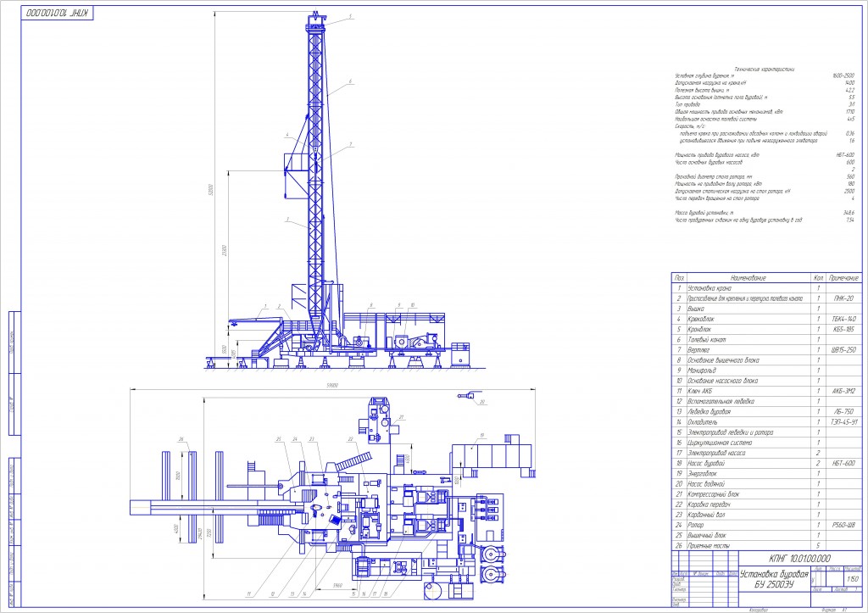The width and height of the screenshot is (868, 613).
Task: Click drawing number 'КПНГ 10.01.00.000' in title block
Action: [800, 559]
